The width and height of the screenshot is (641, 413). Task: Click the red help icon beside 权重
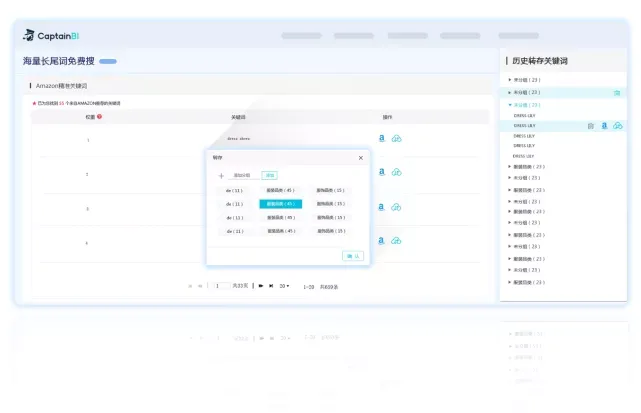99,117
